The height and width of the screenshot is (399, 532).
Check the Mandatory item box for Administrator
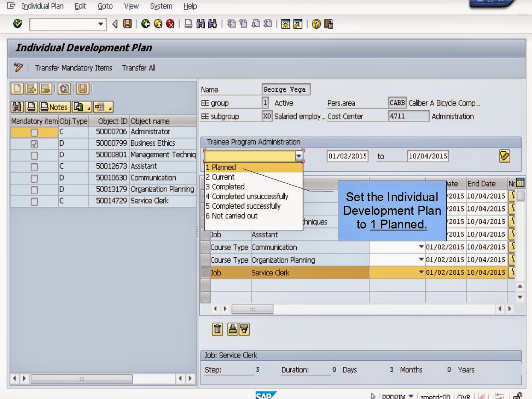(34, 132)
